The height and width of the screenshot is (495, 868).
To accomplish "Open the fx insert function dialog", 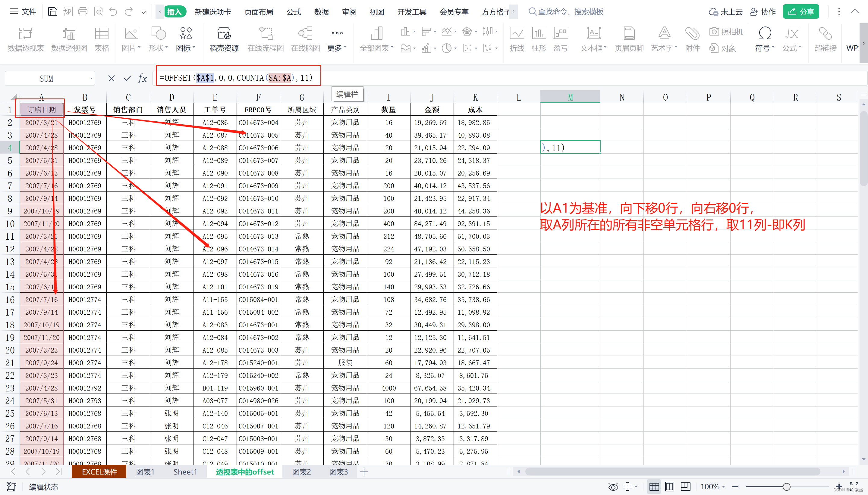I will pyautogui.click(x=143, y=79).
